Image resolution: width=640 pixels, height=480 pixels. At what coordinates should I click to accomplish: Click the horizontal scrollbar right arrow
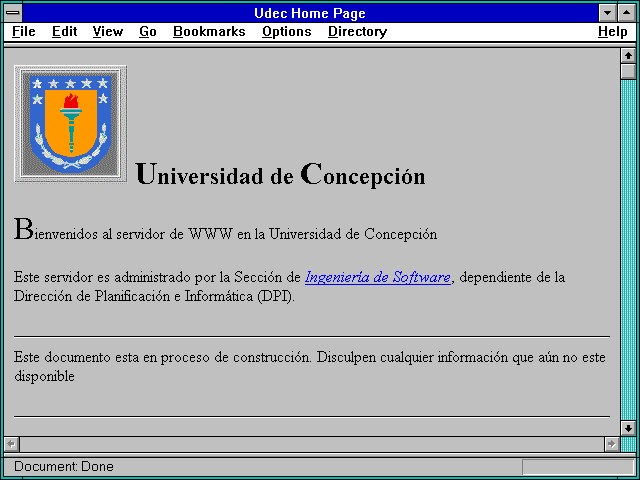(611, 444)
